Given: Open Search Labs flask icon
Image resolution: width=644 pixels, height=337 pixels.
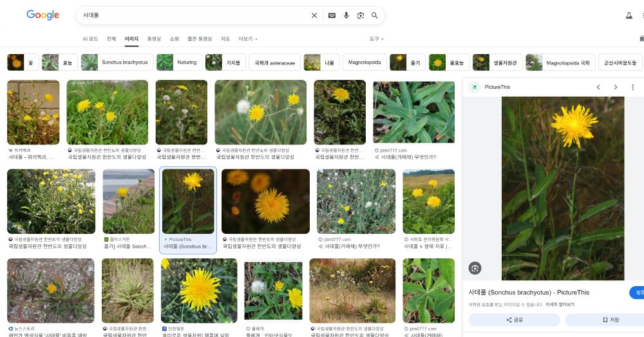Looking at the screenshot, I should tap(629, 15).
